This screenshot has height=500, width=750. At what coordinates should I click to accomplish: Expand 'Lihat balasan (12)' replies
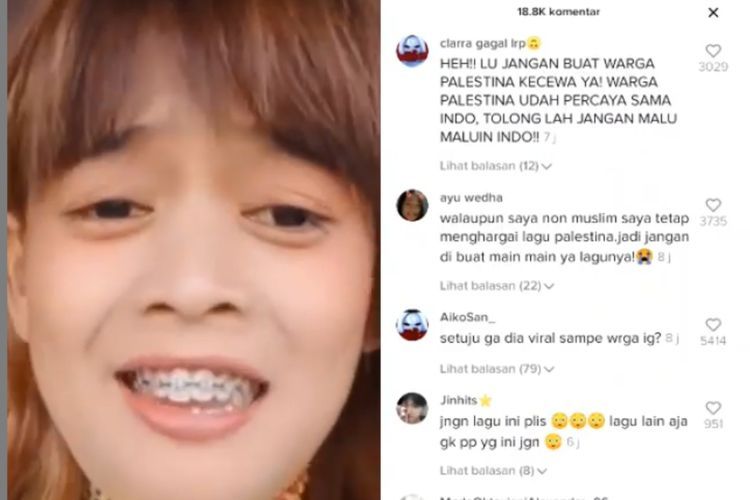click(x=496, y=166)
